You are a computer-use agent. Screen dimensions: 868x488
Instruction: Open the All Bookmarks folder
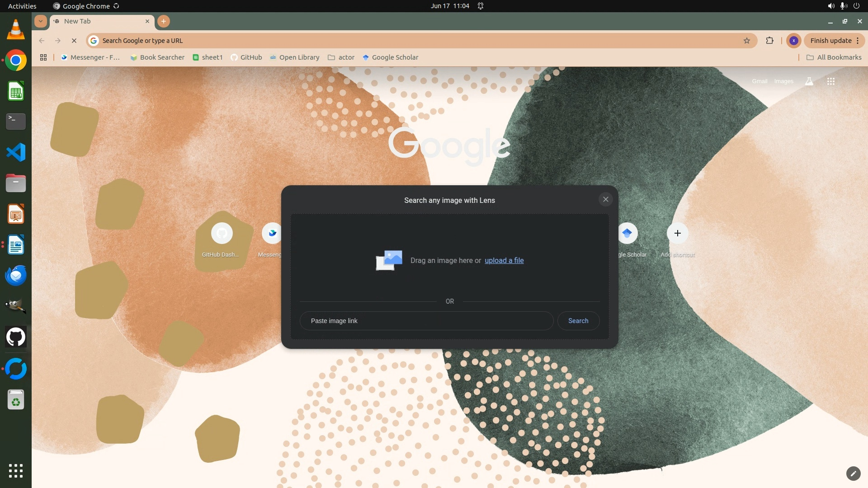[x=834, y=57]
